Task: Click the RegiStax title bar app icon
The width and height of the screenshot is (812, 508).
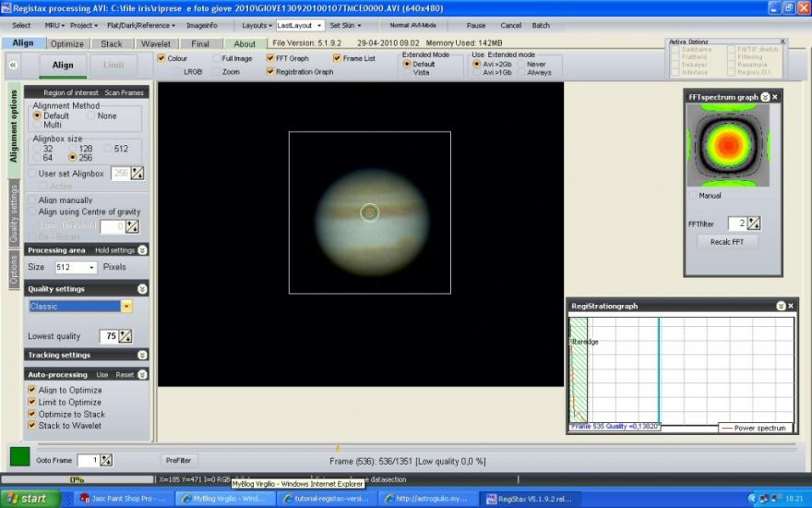Action: tap(6, 8)
